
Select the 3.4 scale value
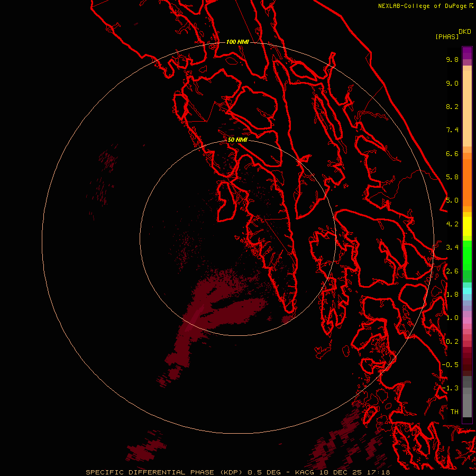point(452,248)
